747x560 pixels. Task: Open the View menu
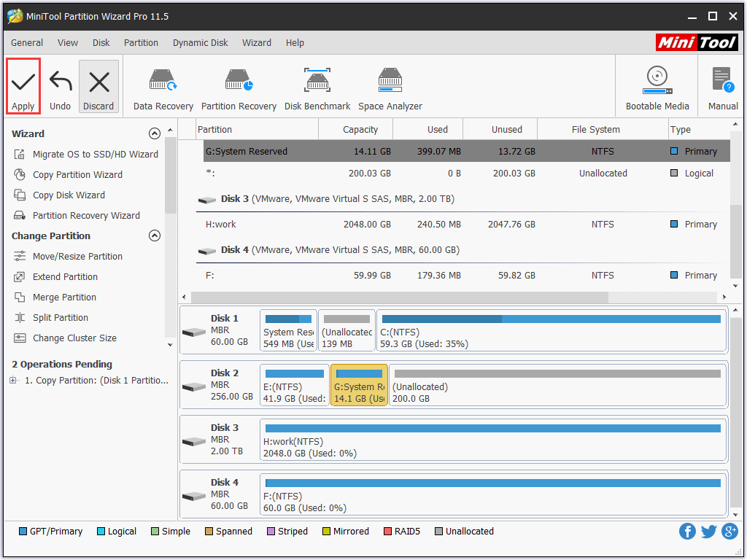click(68, 43)
